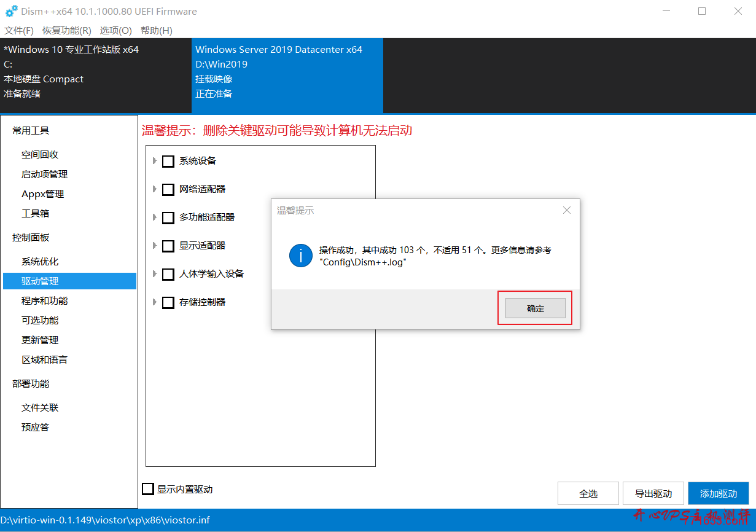
Task: Click the blue info icon in the dialog
Action: tap(300, 256)
